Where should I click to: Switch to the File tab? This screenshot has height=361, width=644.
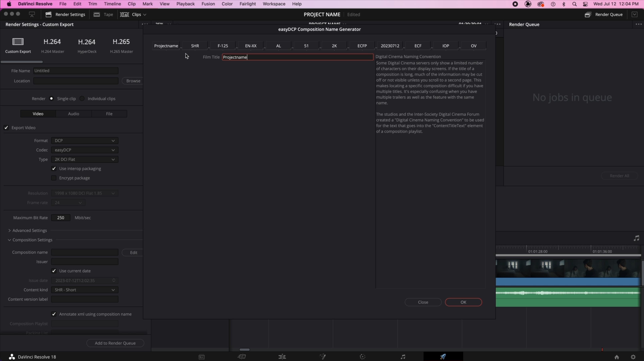[x=109, y=114]
